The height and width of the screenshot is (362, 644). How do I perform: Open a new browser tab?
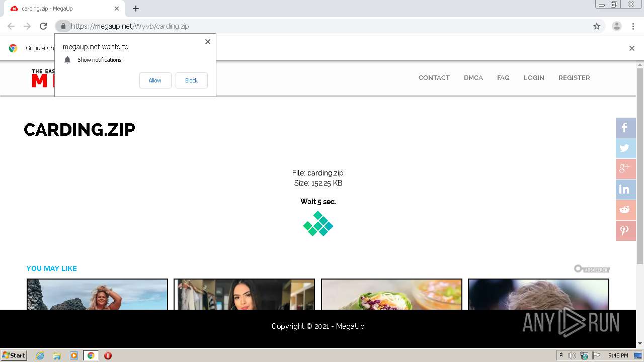pyautogui.click(x=136, y=9)
